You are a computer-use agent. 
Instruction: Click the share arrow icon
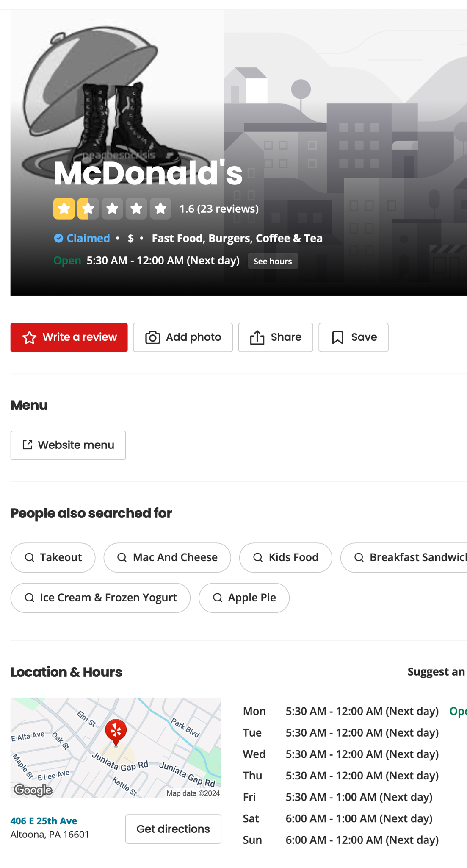pos(257,337)
